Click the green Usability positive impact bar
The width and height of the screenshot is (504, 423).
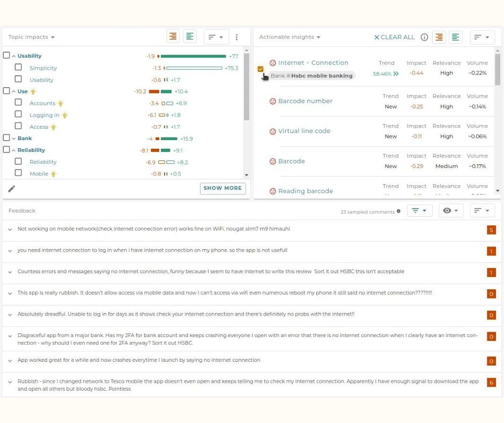pos(193,56)
